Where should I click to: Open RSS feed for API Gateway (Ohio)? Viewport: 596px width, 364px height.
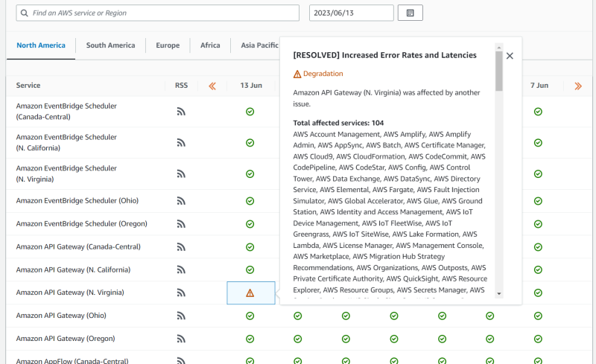coord(181,316)
